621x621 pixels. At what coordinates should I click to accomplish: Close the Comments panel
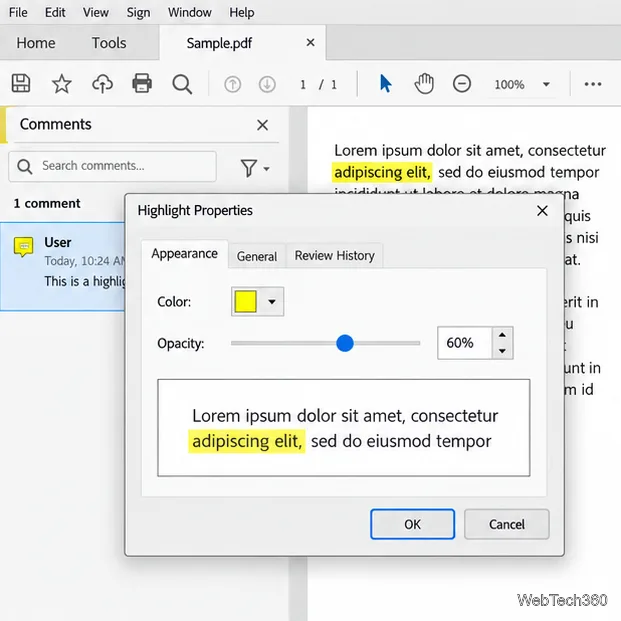[x=262, y=125]
